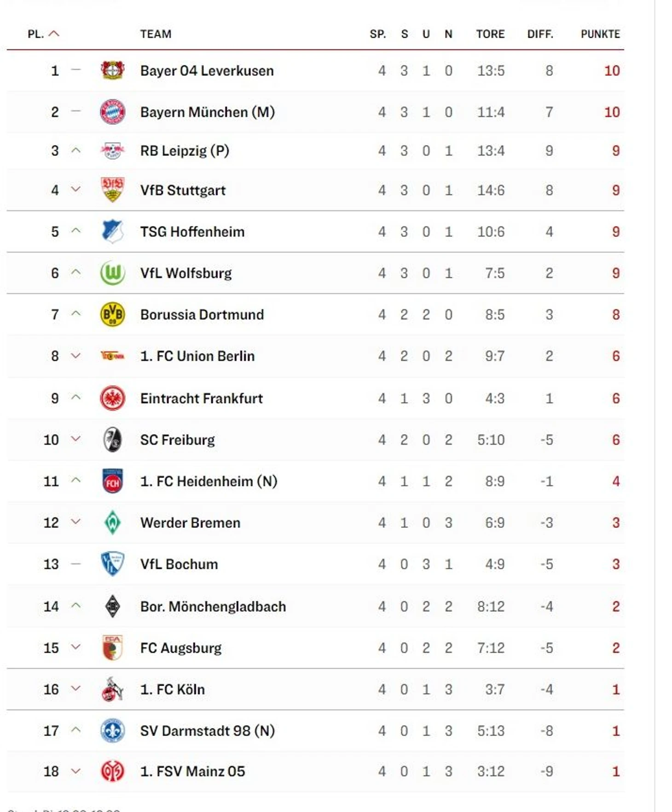672x812 pixels.
Task: Sort the table by PUNKTE header
Action: coord(600,34)
